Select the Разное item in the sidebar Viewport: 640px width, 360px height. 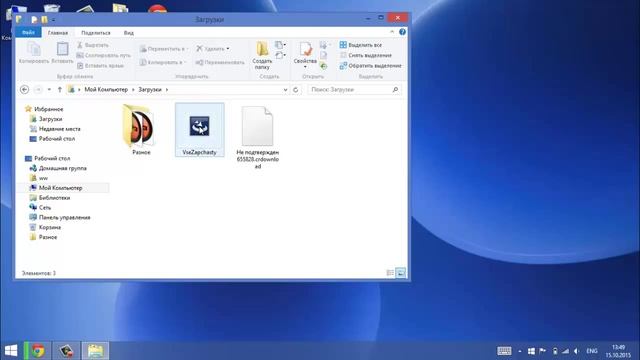point(43,237)
